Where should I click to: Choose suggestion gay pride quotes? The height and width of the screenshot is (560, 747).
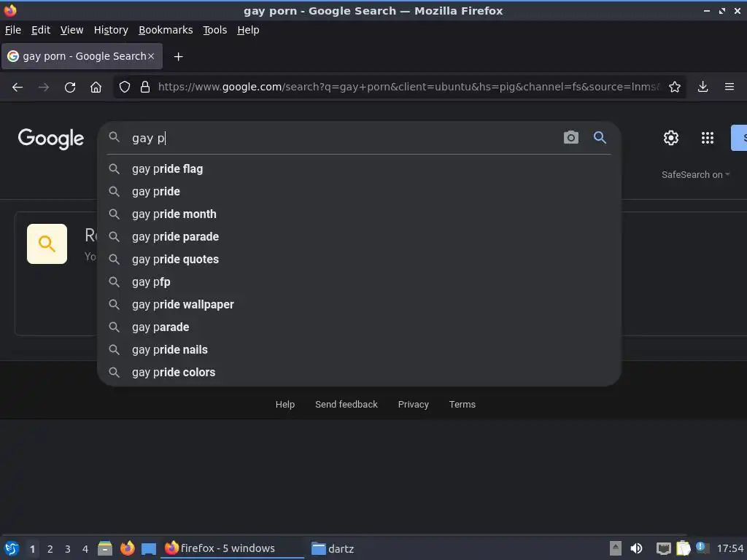(x=359, y=260)
